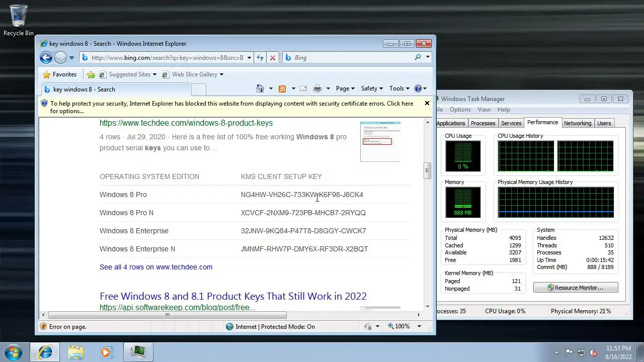Open Task Manager Options menu
The image size is (644, 362).
tap(460, 110)
